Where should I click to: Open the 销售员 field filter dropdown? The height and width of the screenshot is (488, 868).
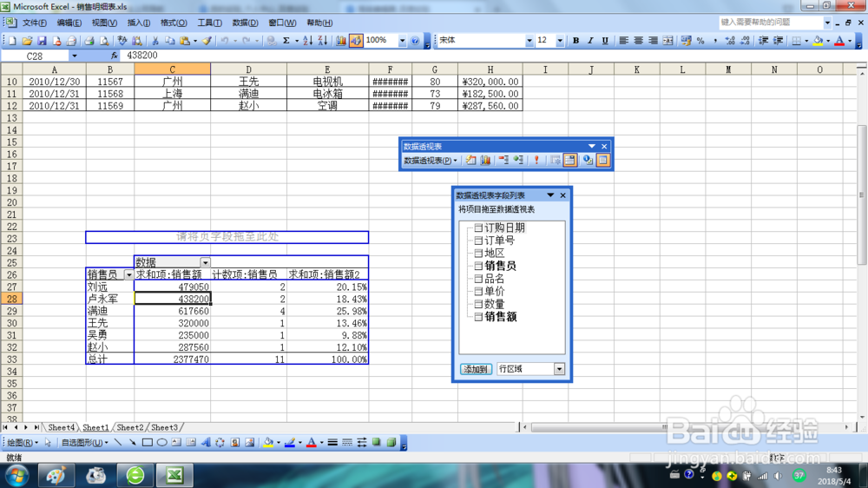tap(129, 274)
